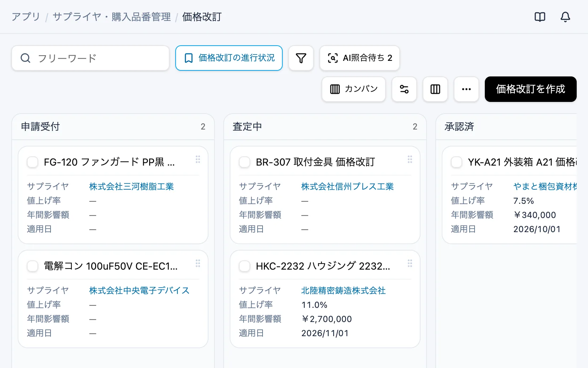This screenshot has width=588, height=368.
Task: Click drag handle on HKC-2232 card
Action: (410, 263)
